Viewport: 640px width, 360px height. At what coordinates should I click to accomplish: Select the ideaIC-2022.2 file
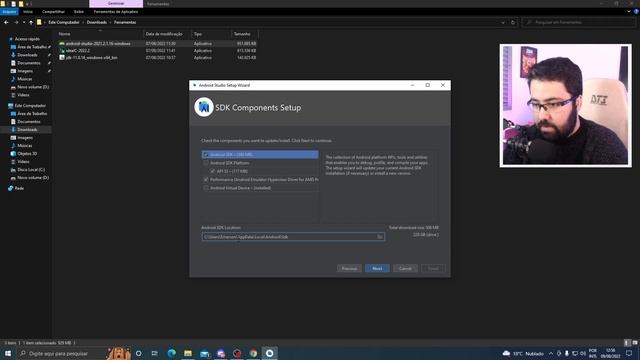pyautogui.click(x=78, y=51)
